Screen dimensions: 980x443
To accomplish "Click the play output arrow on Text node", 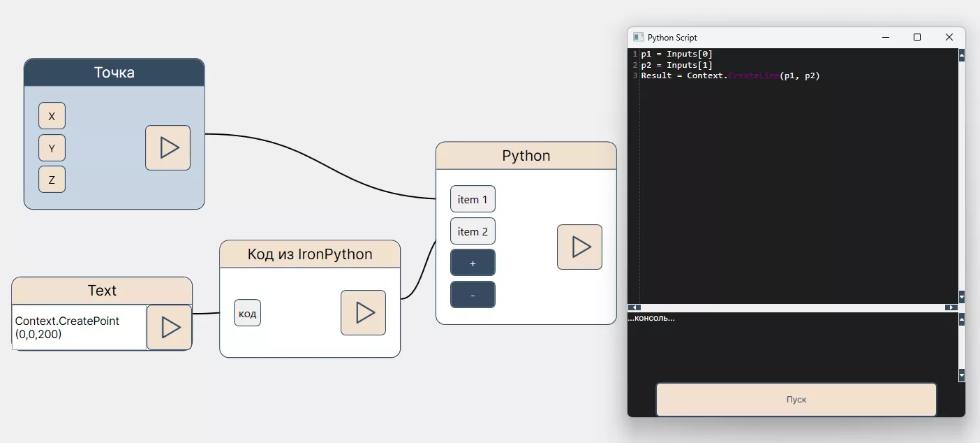I will pos(169,327).
